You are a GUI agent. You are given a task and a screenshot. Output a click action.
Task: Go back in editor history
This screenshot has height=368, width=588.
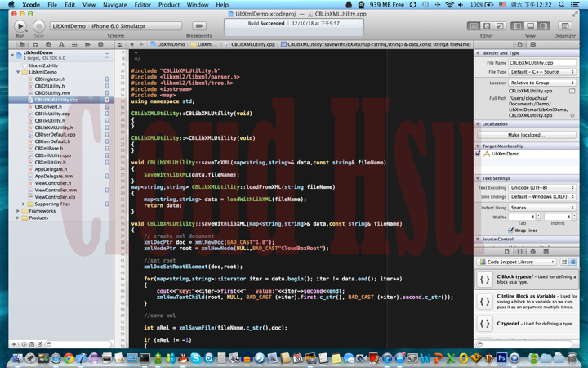point(131,44)
